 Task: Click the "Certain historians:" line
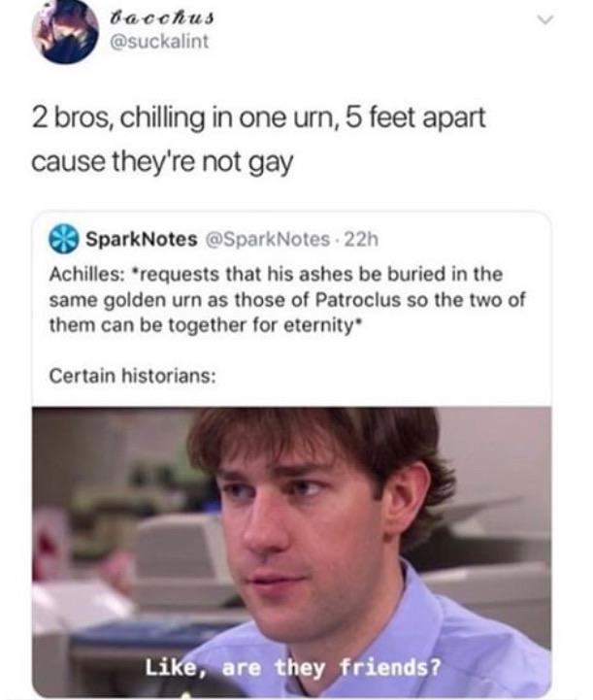coord(133,376)
